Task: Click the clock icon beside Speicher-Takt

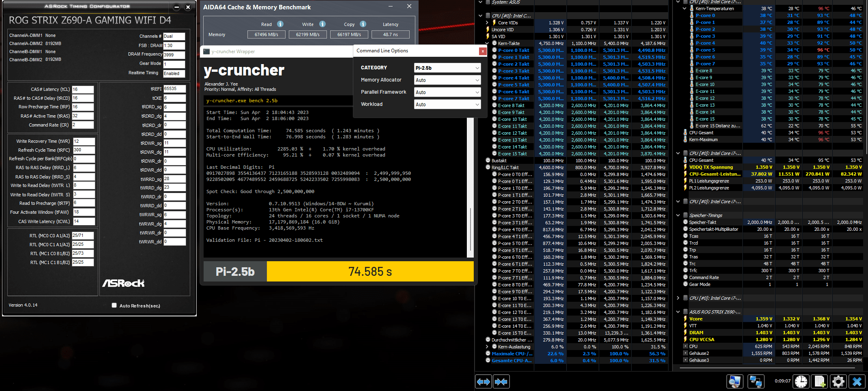Action: [685, 222]
